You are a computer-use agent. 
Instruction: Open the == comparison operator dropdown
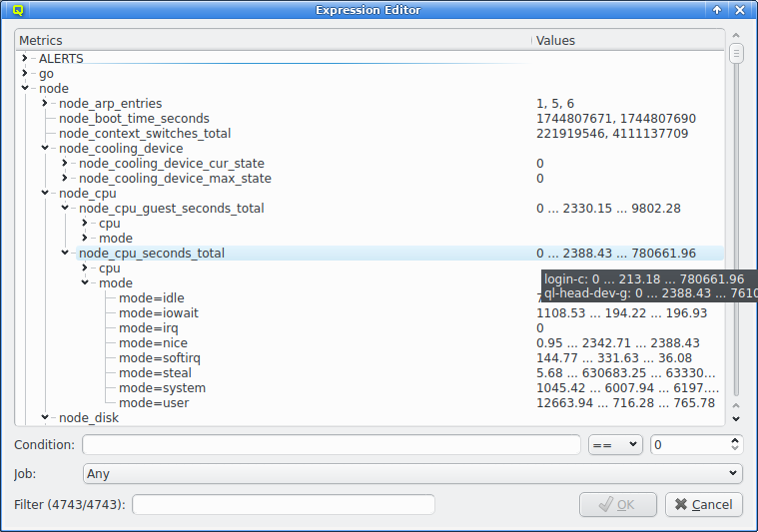[615, 444]
